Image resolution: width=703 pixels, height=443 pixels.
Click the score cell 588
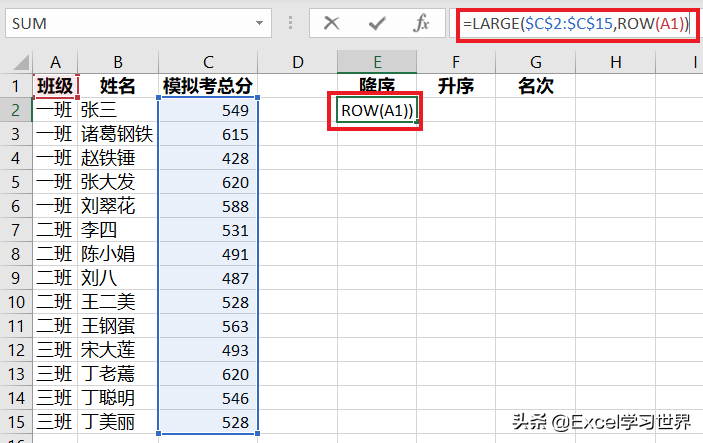coord(208,206)
